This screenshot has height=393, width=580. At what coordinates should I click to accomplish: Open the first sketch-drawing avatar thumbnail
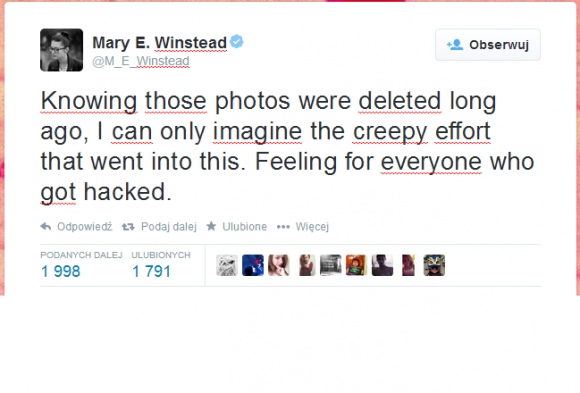click(x=227, y=265)
